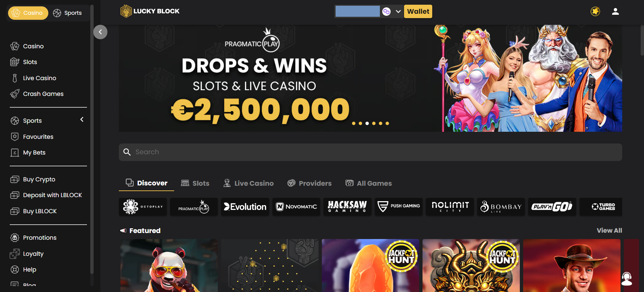The width and height of the screenshot is (644, 292).
Task: Open the user account profile icon
Action: point(615,11)
